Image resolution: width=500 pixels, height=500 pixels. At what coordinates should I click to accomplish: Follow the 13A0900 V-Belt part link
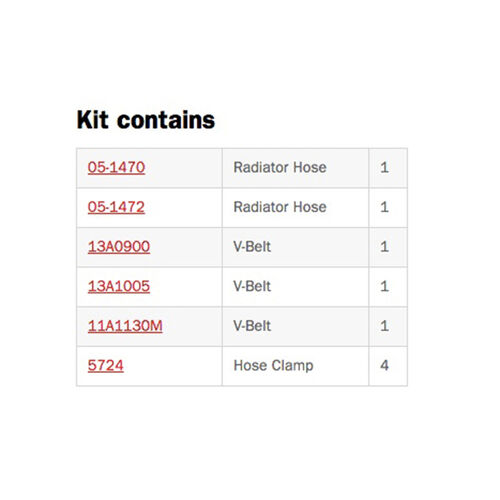click(x=119, y=247)
